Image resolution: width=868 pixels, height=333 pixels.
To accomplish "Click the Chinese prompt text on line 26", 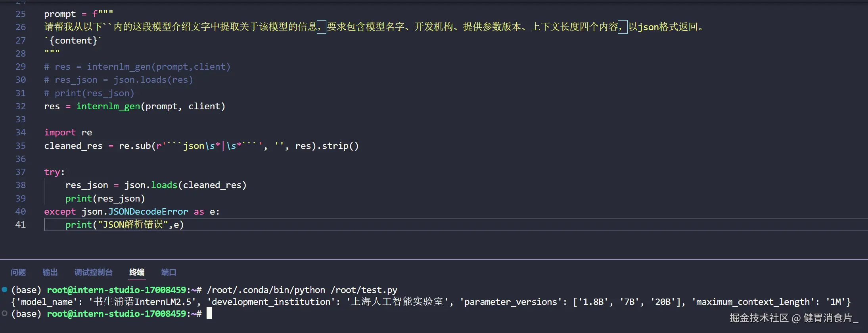I will point(374,27).
